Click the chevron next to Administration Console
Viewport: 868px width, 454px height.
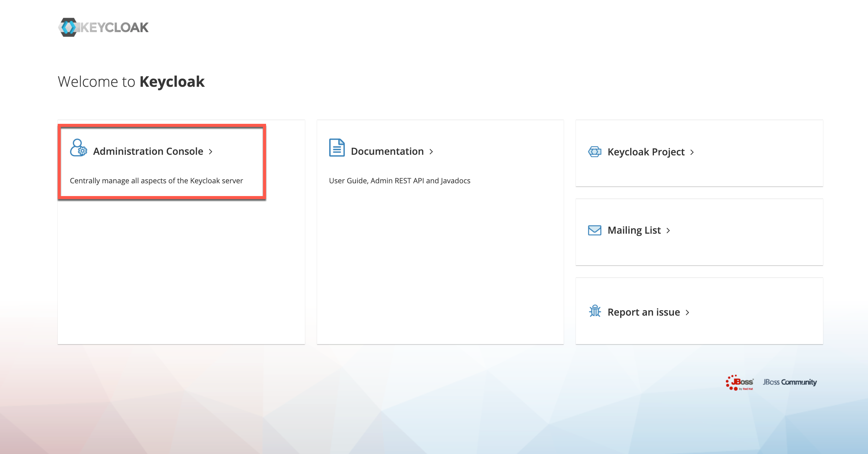click(210, 152)
